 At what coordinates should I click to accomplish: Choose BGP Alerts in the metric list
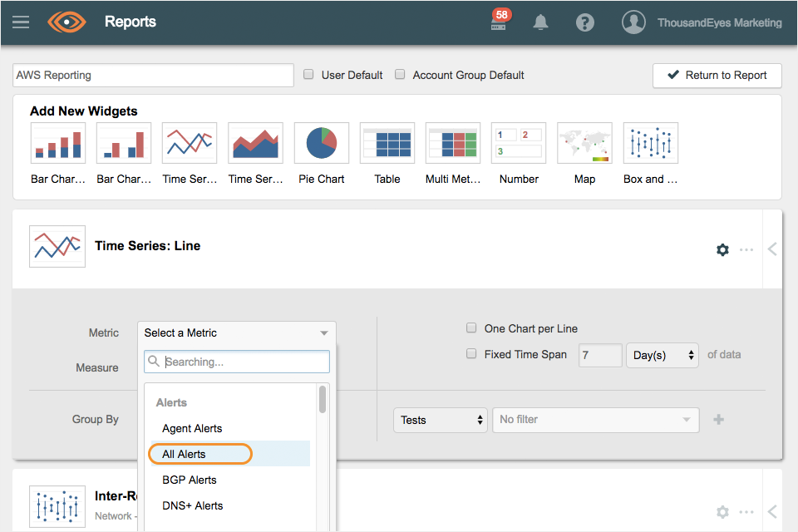pyautogui.click(x=190, y=480)
